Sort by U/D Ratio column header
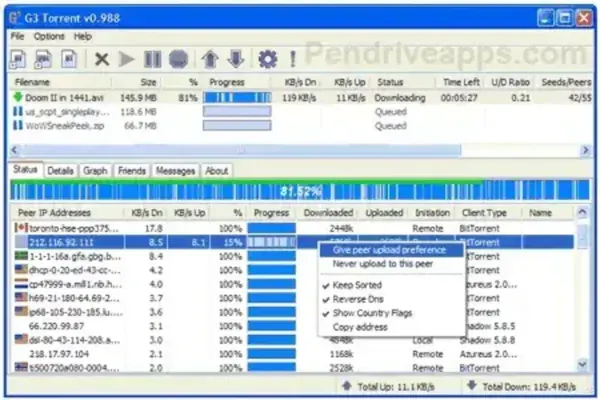 coord(510,82)
